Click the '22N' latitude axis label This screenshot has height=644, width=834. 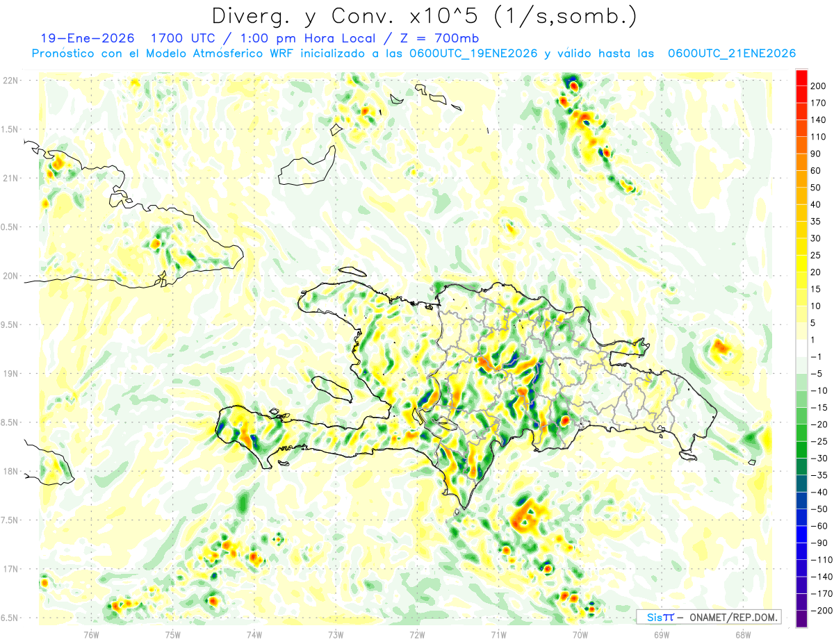click(x=10, y=81)
